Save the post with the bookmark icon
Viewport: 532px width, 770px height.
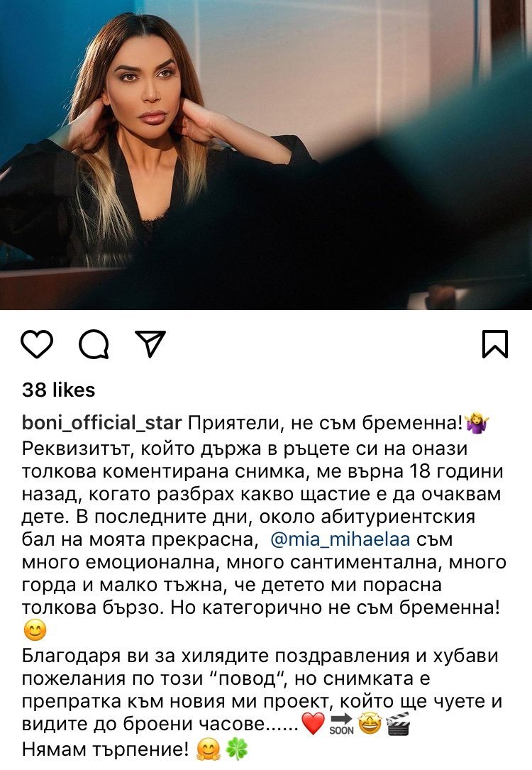tap(495, 343)
